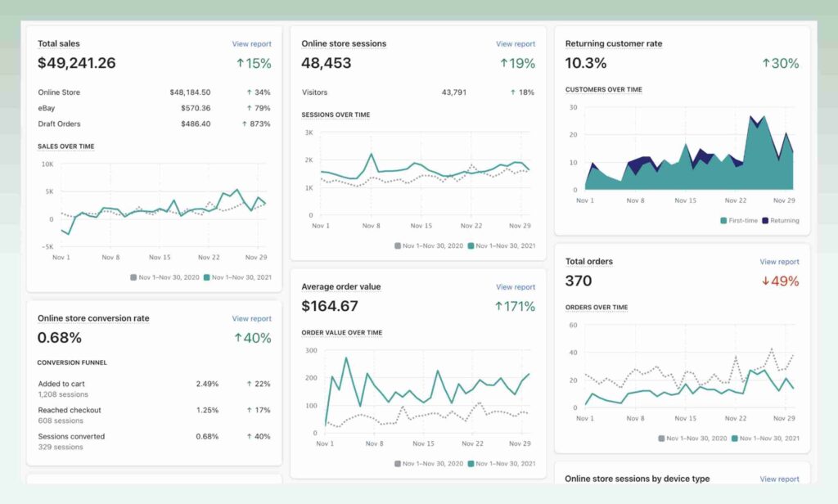Screen dimensions: 838x504
Task: Click the 10.3% returning customer rate value
Action: pyautogui.click(x=586, y=63)
